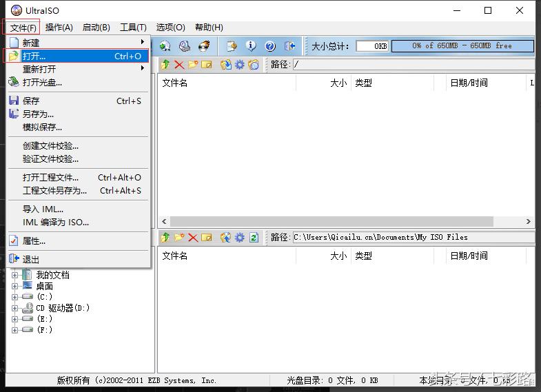Choose IML 编译为 ISO... menu entry
This screenshot has height=392, width=541.
(78, 223)
